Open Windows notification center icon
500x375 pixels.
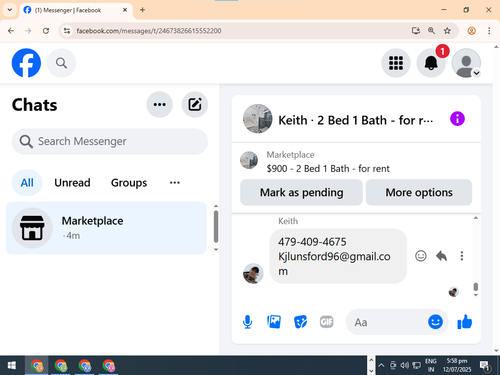pyautogui.click(x=485, y=366)
